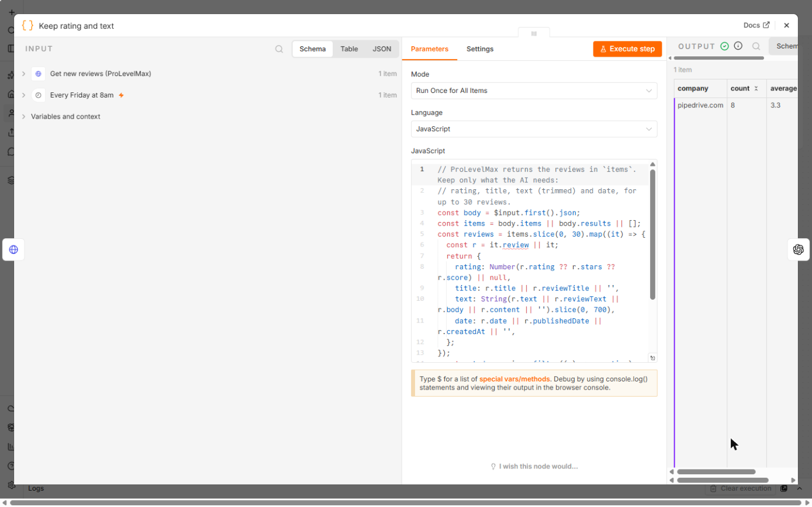Click the right arrow of the page's bottom scrollbar
Screen dimensions: 812x507
click(807, 502)
